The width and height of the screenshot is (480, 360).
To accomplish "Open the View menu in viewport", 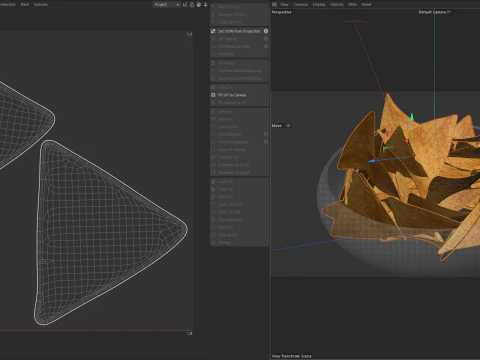I will pyautogui.click(x=284, y=4).
